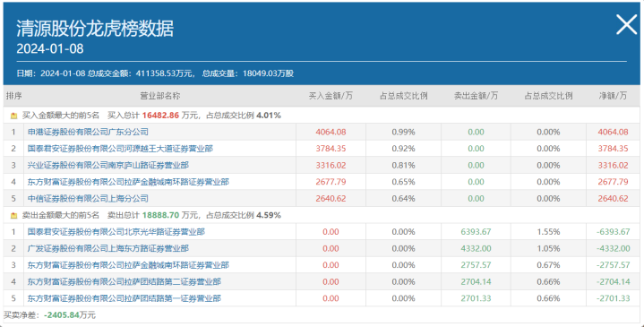Open 国泰君安证券河源越王大道证券营业部 link

(x=120, y=149)
